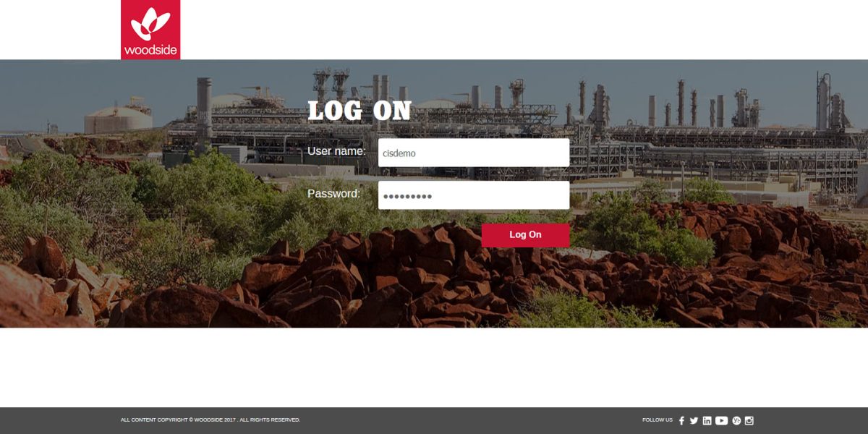868x434 pixels.
Task: Open the Instagram camera icon in footer
Action: pos(749,420)
